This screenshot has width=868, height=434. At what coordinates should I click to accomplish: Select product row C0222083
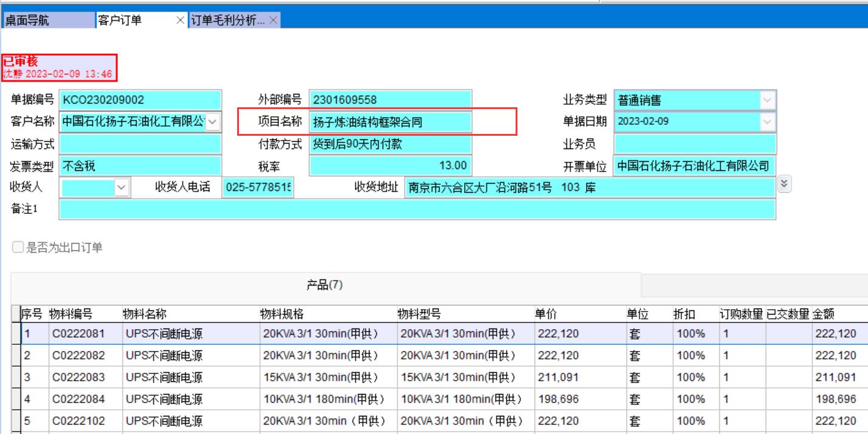[x=78, y=377]
